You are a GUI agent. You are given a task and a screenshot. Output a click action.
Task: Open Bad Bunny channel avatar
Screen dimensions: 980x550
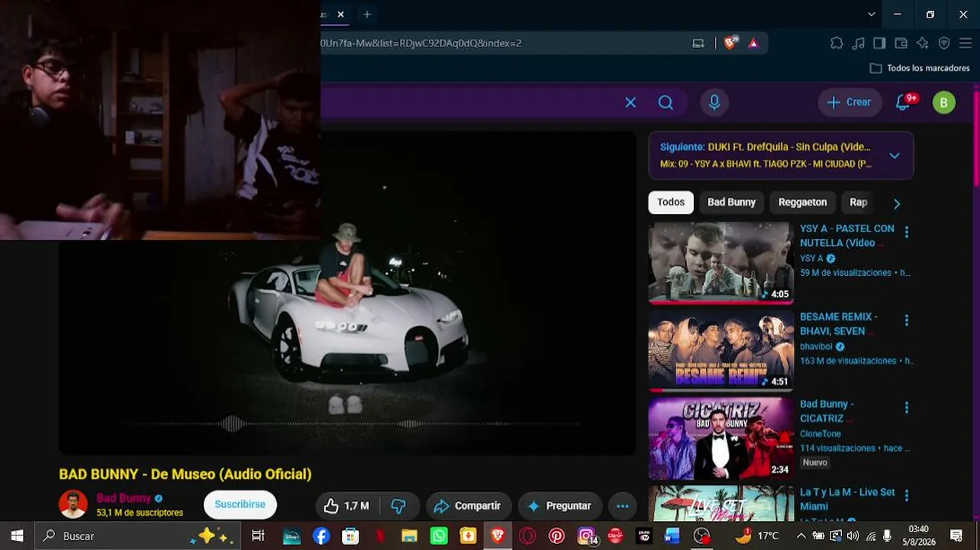pyautogui.click(x=73, y=505)
